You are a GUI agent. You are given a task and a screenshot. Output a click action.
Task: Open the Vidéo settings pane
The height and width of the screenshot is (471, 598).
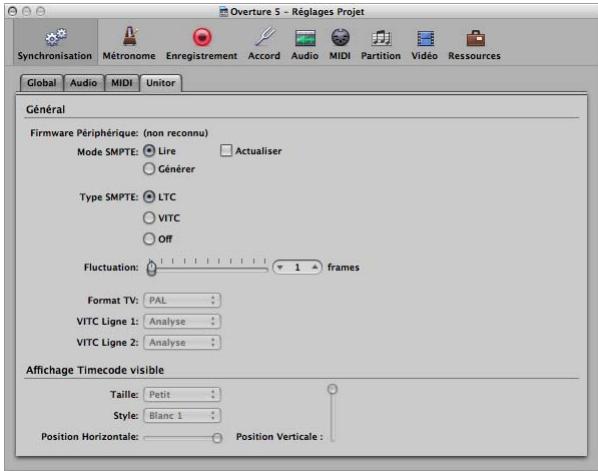424,44
